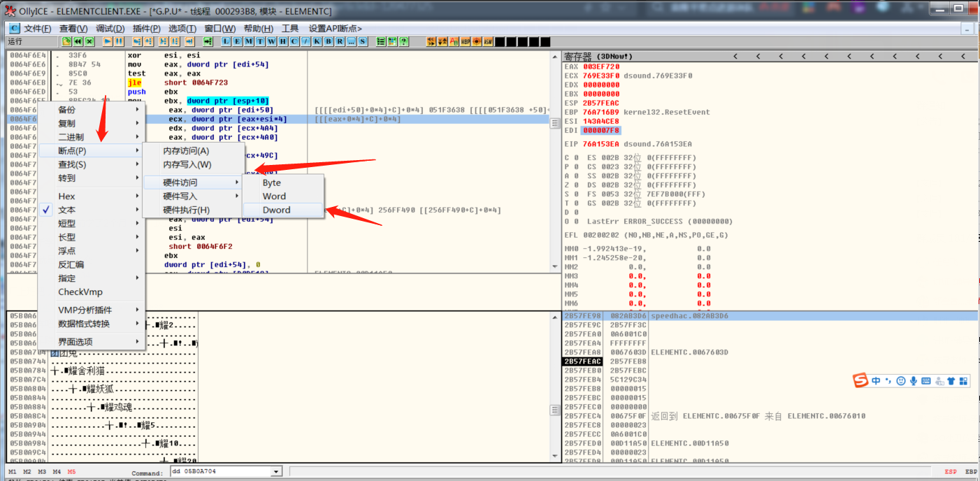This screenshot has height=481, width=980.
Task: Click the Open file toolbar icon
Action: click(66, 41)
